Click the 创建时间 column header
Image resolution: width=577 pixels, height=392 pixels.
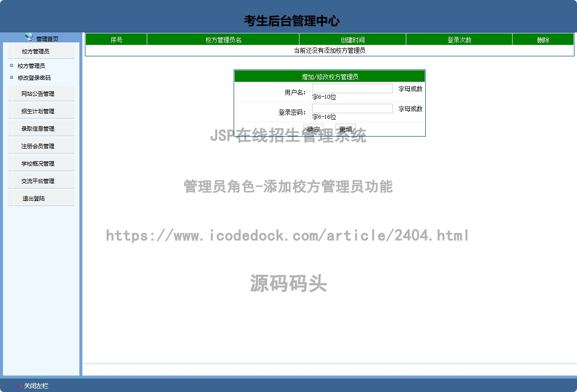[x=352, y=40]
